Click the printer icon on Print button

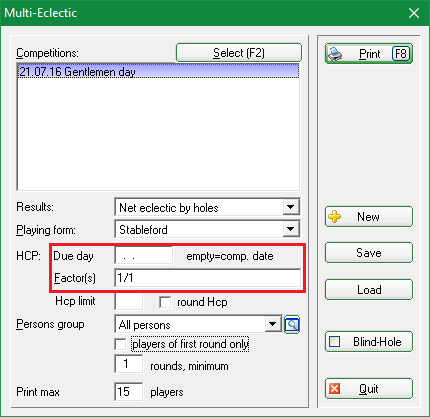pos(335,54)
